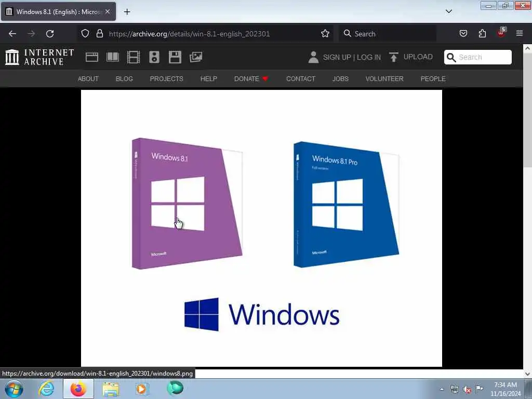This screenshot has height=399, width=532.
Task: Click the network tray icon
Action: pyautogui.click(x=454, y=390)
